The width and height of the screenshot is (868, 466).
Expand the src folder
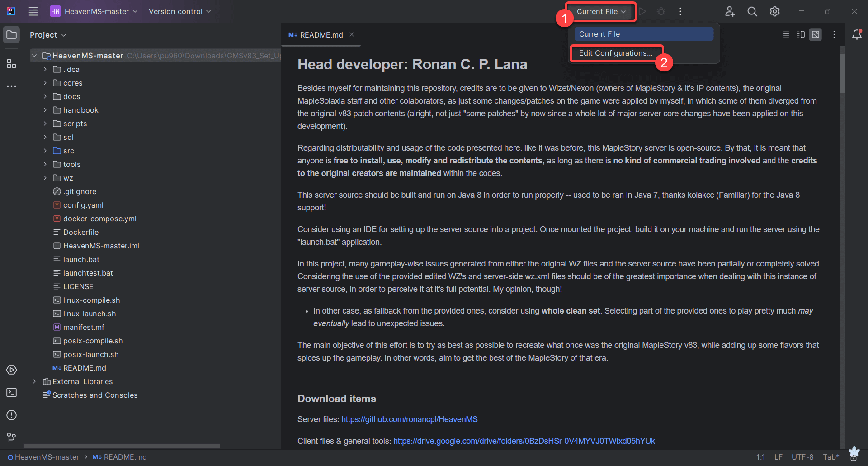[45, 151]
